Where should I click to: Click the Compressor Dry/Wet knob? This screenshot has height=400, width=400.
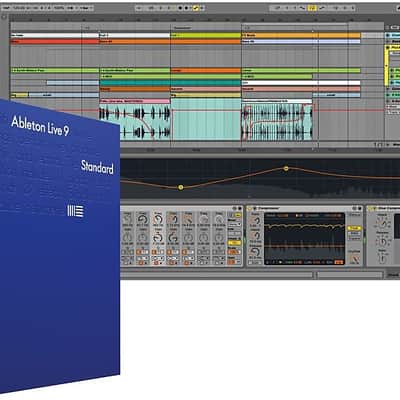pyautogui.click(x=355, y=259)
